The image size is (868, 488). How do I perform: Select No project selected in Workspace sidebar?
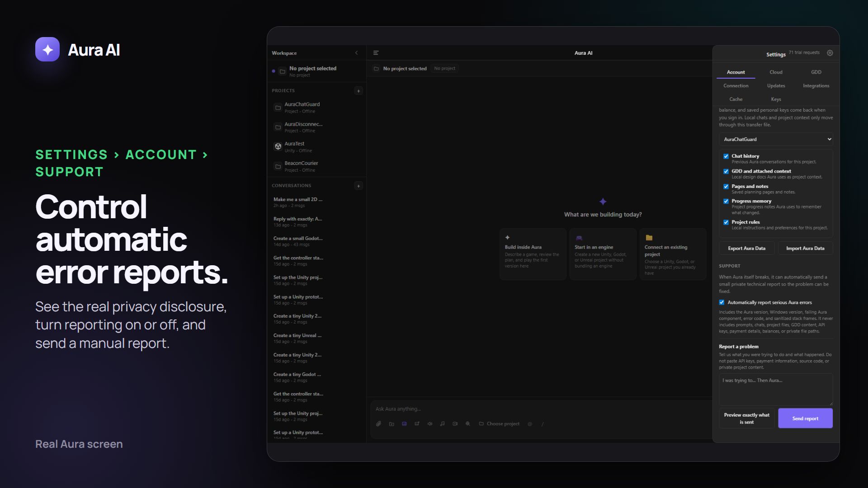point(316,71)
